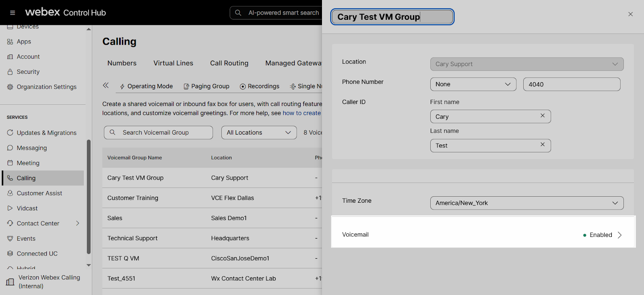
Task: Switch to the Virtual Lines tab
Action: pyautogui.click(x=173, y=63)
